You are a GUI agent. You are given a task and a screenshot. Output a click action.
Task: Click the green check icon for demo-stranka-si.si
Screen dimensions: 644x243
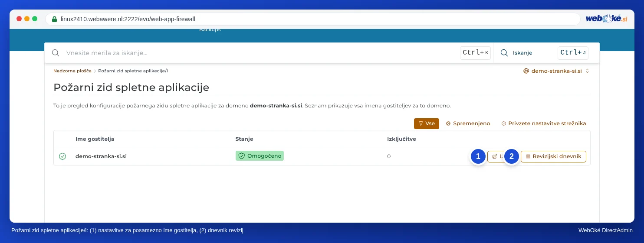point(62,156)
